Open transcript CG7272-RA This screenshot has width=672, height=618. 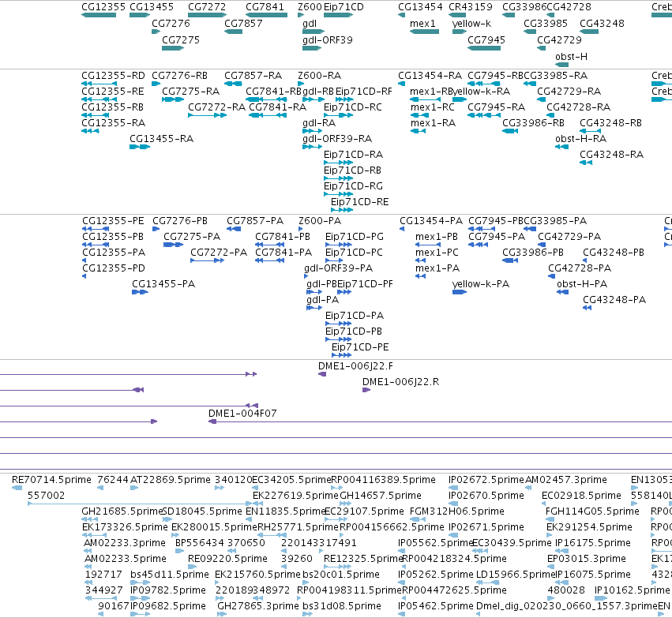coord(216,107)
